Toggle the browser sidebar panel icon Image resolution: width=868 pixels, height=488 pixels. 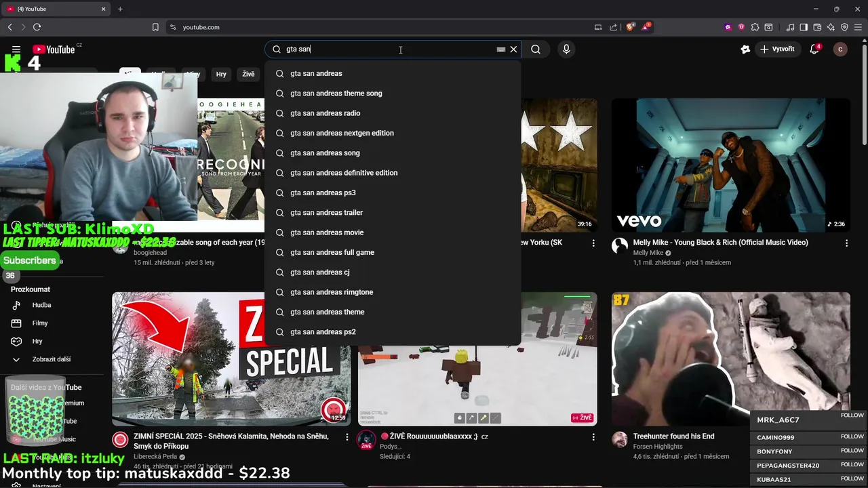[804, 27]
